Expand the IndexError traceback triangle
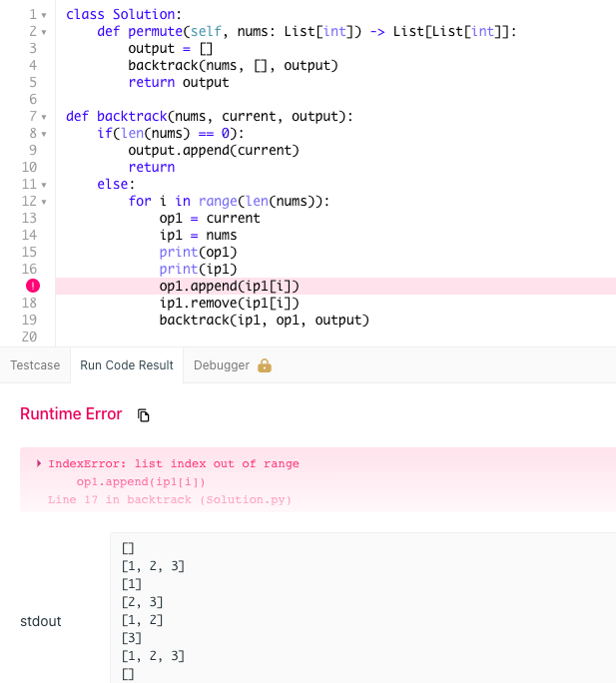616x683 pixels. click(39, 463)
